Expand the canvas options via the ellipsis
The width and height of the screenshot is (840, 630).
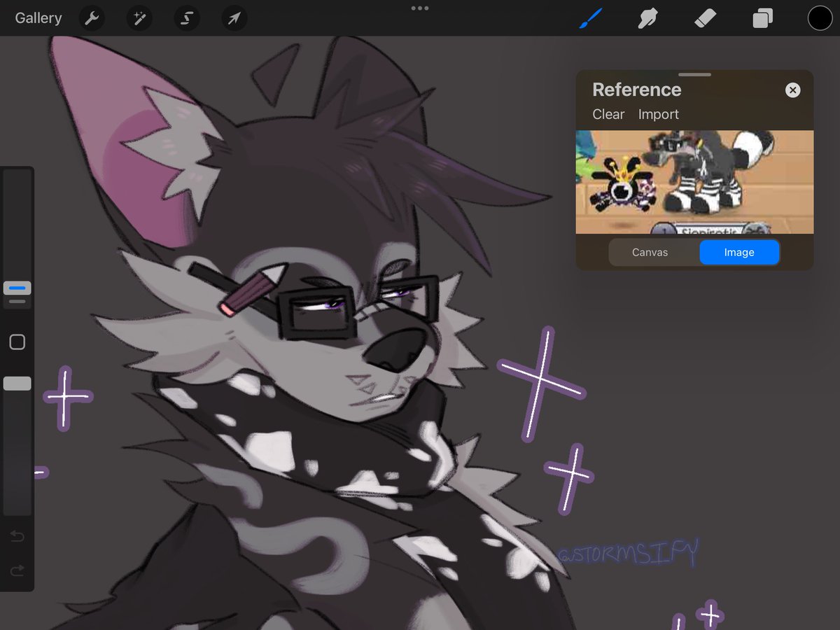(420, 8)
